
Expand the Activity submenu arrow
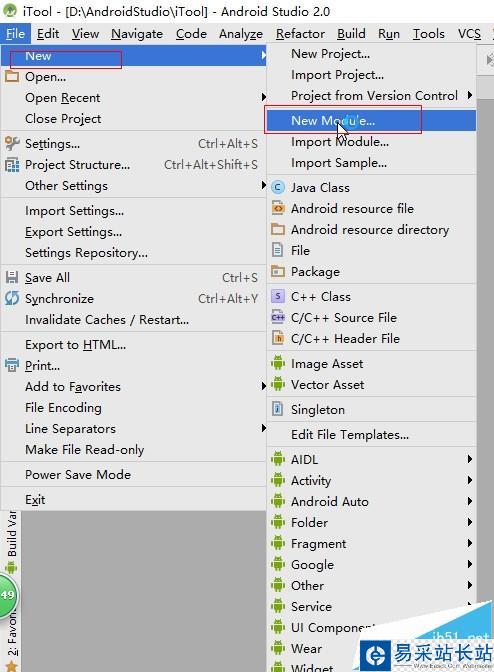coord(470,480)
